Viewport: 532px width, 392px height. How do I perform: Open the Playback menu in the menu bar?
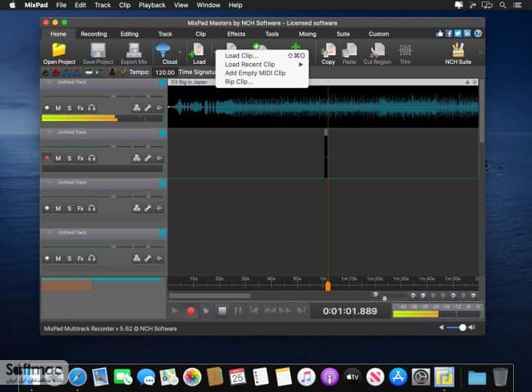(152, 5)
